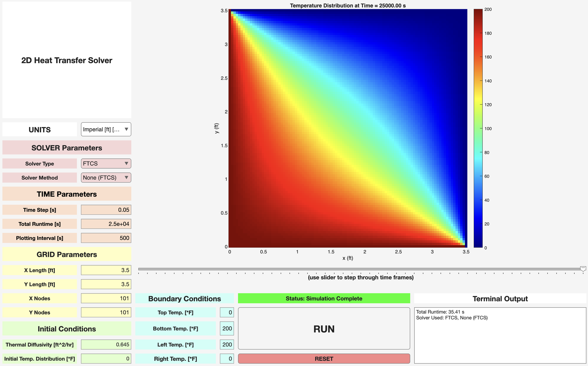Edit the X Length field
The image size is (588, 366).
tap(106, 270)
